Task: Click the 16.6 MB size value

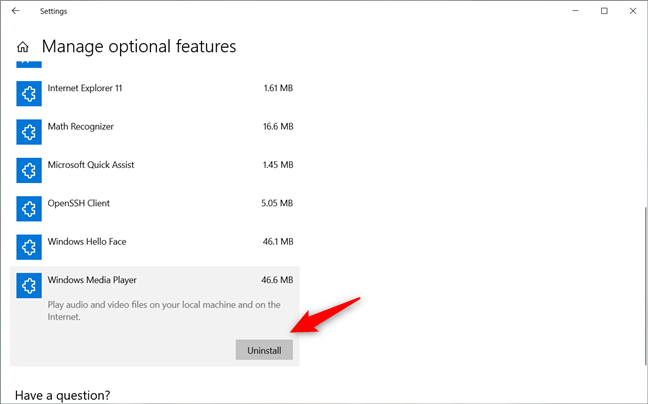Action: point(278,126)
